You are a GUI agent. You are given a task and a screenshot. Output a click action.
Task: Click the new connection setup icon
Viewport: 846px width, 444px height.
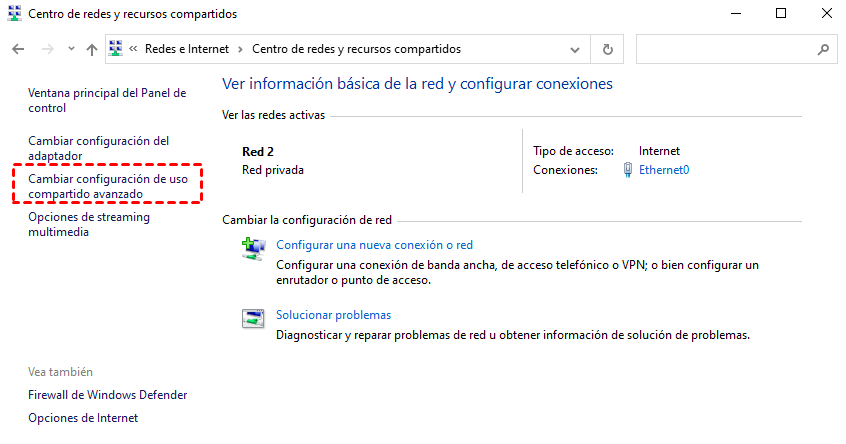[254, 250]
